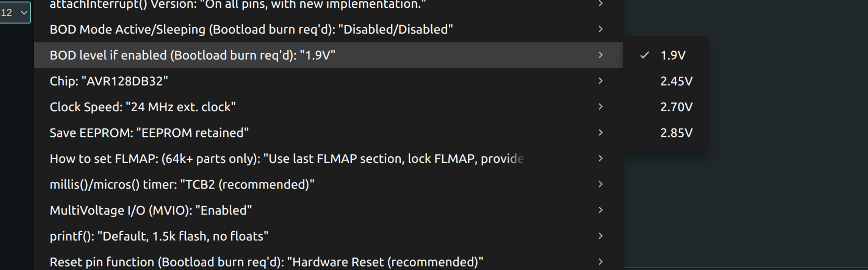Expand the arrow beside Chip entry
This screenshot has height=270, width=868.
(x=600, y=81)
